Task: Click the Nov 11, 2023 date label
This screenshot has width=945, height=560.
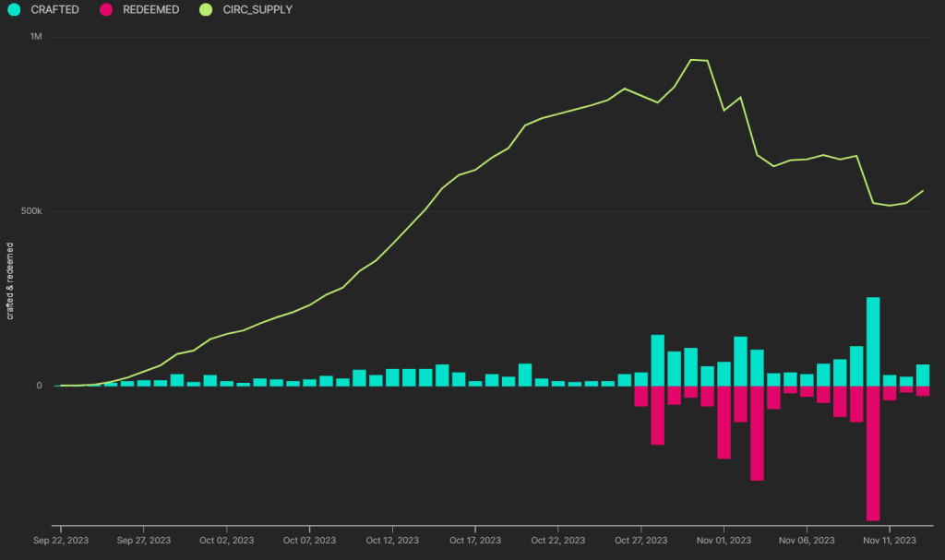Action: pos(890,541)
